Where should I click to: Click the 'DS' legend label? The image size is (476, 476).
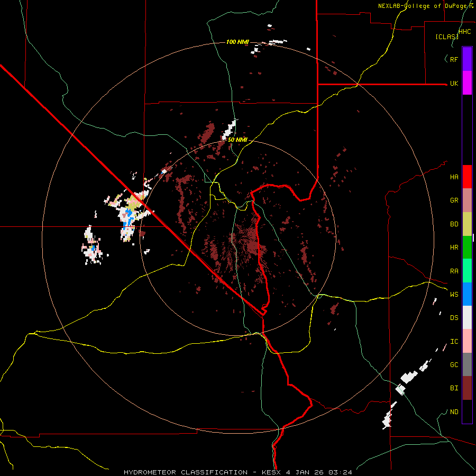click(454, 318)
